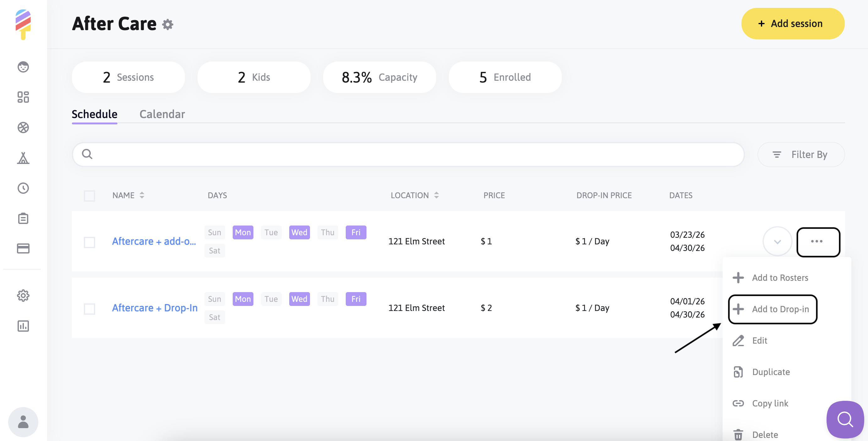Open the reports chart icon in sidebar
This screenshot has width=868, height=441.
coord(23,326)
